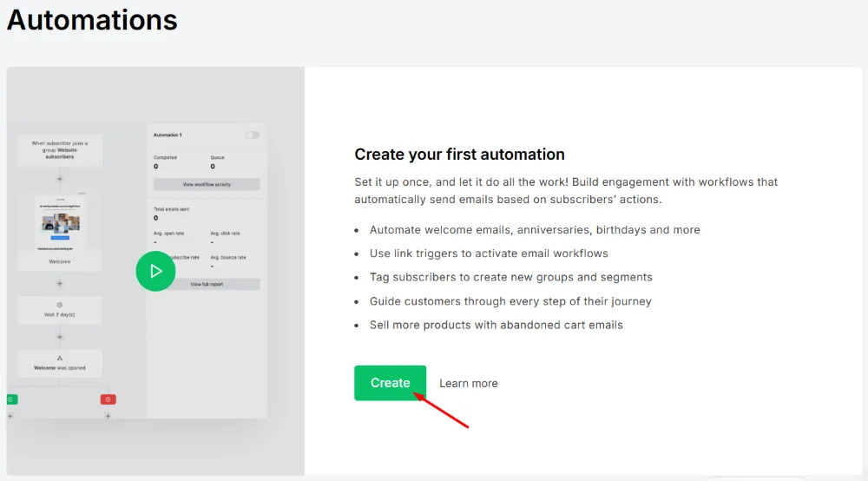The height and width of the screenshot is (481, 868).
Task: Open the Learn more link
Action: pyautogui.click(x=468, y=384)
